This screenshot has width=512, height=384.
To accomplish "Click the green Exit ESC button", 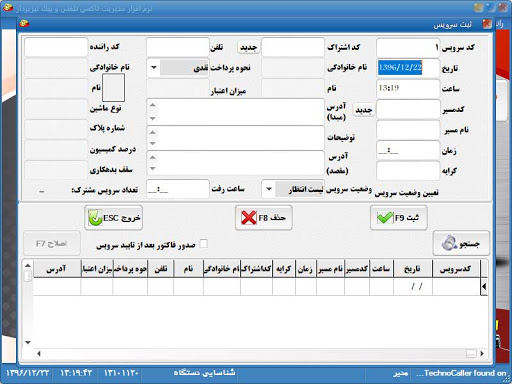I will [x=113, y=218].
